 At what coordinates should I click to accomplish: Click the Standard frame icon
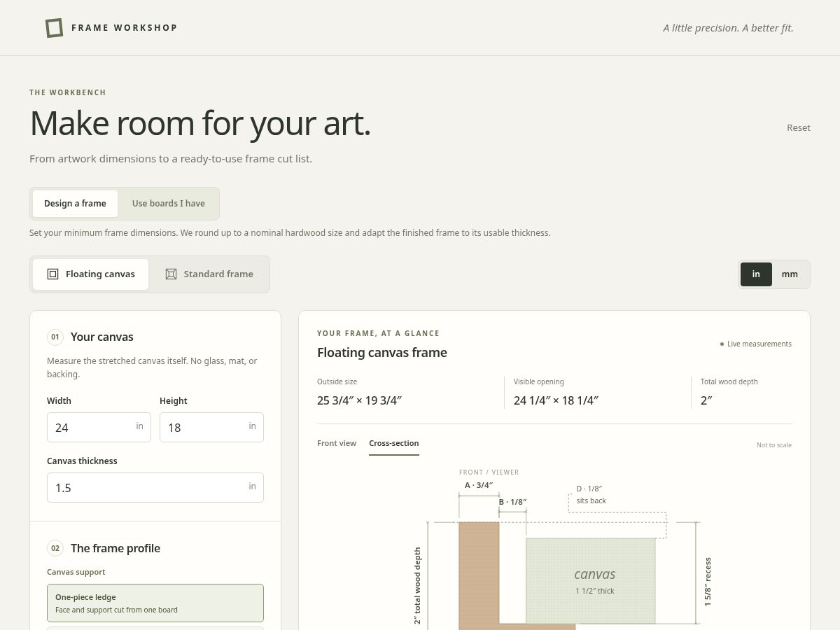pyautogui.click(x=171, y=274)
